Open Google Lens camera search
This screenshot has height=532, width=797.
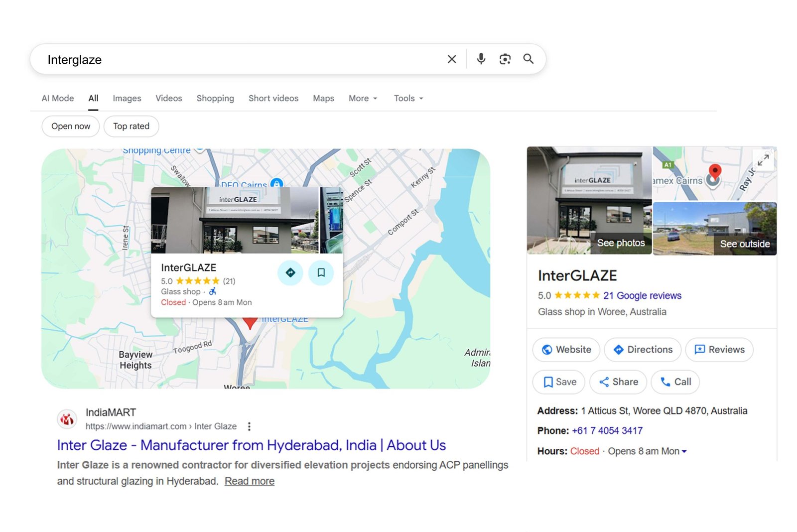pos(505,59)
